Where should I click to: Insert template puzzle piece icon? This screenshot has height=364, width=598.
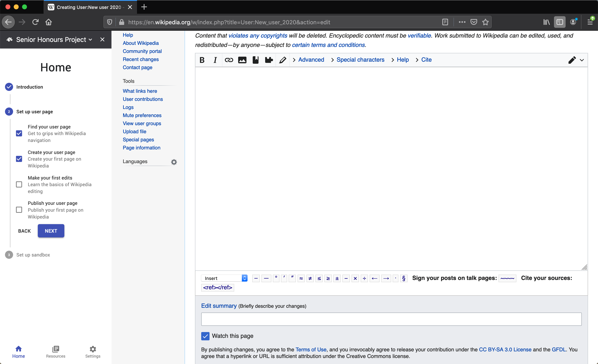click(269, 60)
